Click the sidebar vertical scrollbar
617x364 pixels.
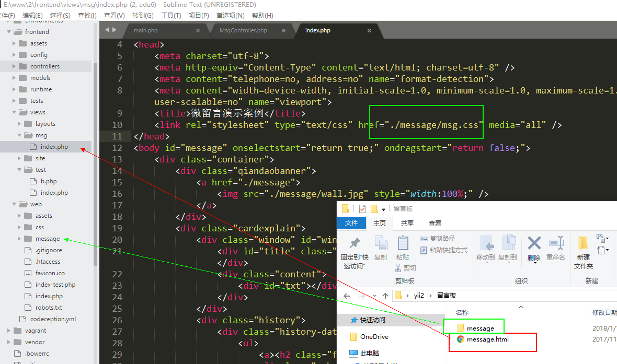coord(95,157)
